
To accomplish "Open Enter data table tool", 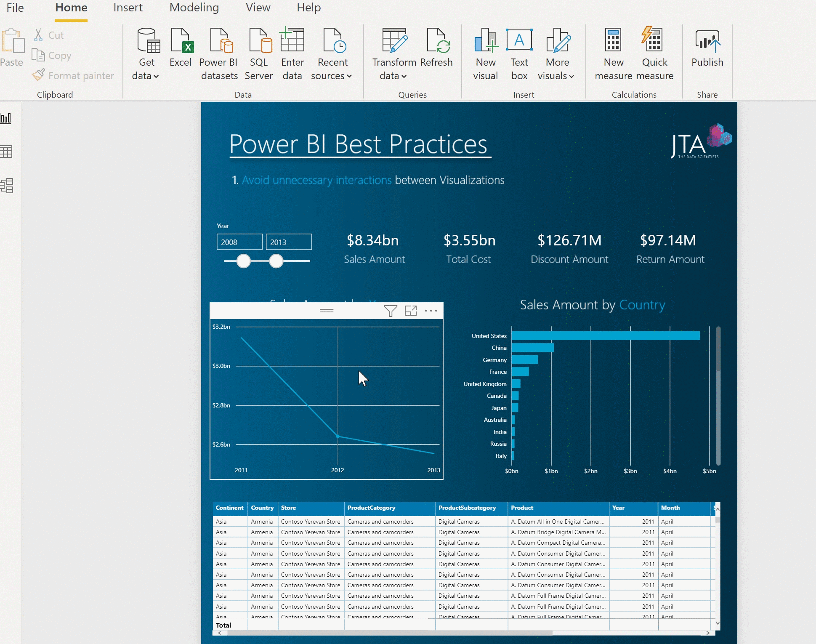I will [292, 54].
